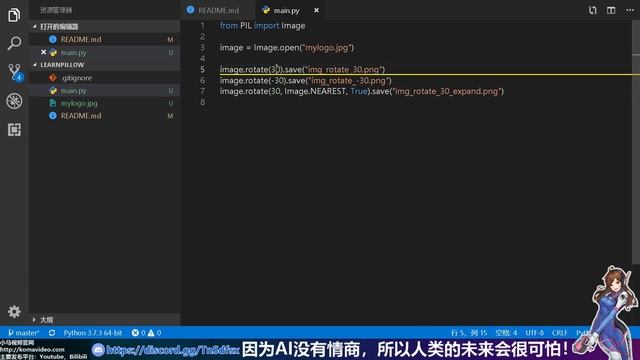Click the 'from' keyword on line 1

[229, 26]
